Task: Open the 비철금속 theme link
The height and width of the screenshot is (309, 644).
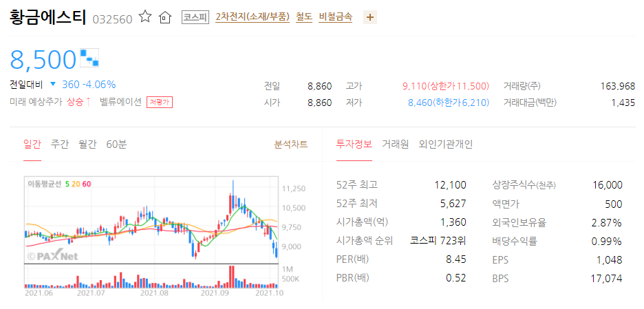Action: click(x=335, y=17)
